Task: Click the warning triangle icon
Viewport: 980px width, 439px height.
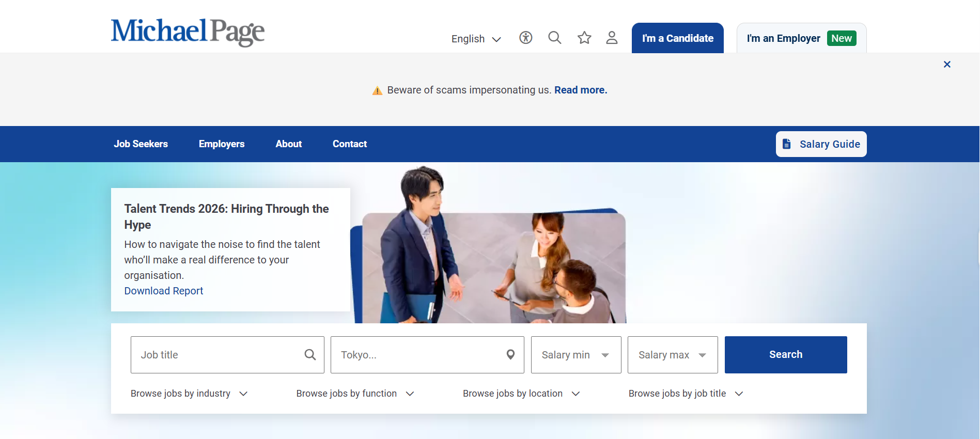Action: (x=378, y=90)
